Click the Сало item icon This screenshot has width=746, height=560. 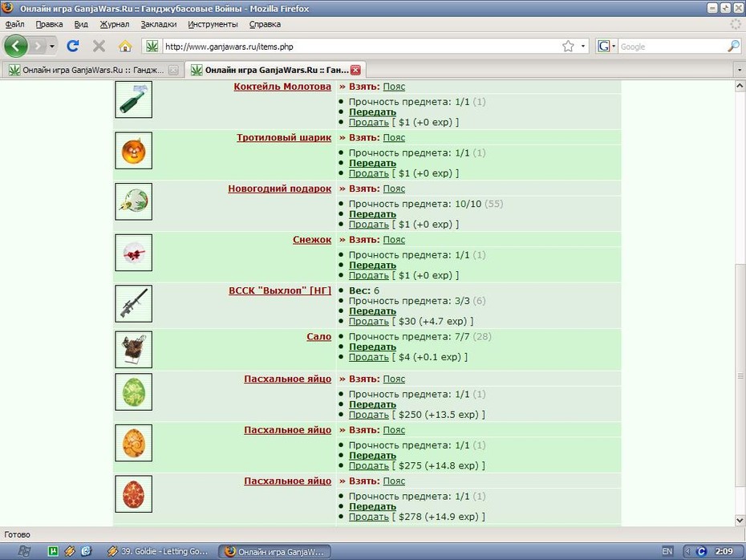(x=134, y=350)
